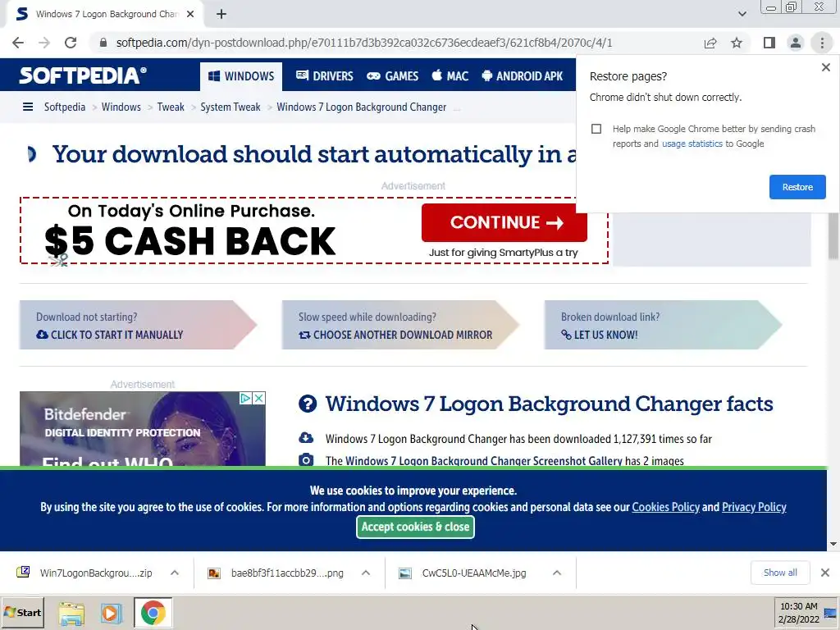Go to Windows in the breadcrumb
Viewport: 840px width, 630px height.
pyautogui.click(x=121, y=107)
